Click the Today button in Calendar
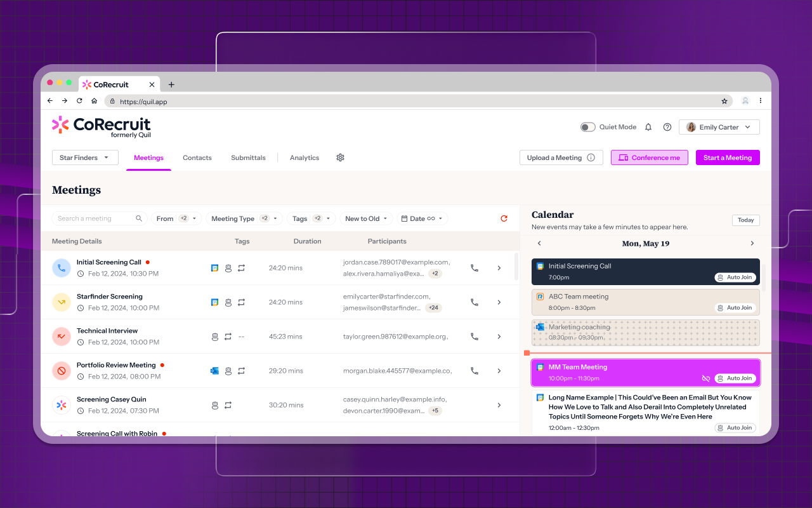This screenshot has width=812, height=508. [x=746, y=220]
